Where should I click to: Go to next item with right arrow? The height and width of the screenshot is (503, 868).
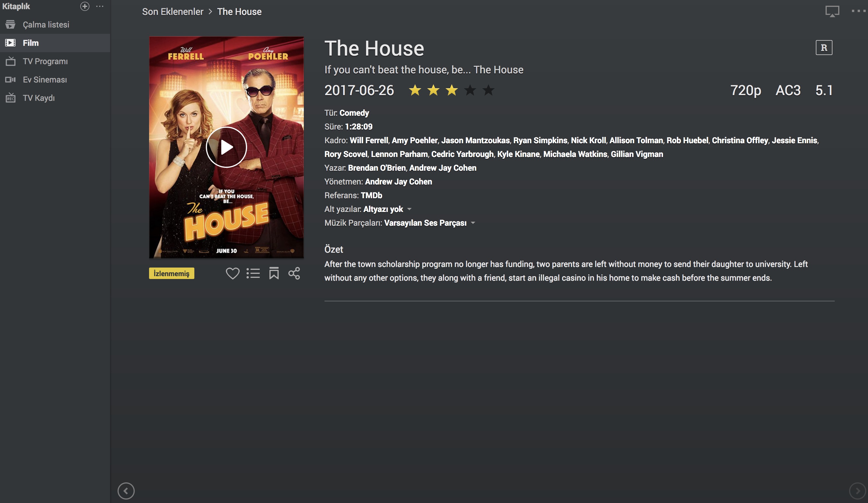coord(858,491)
